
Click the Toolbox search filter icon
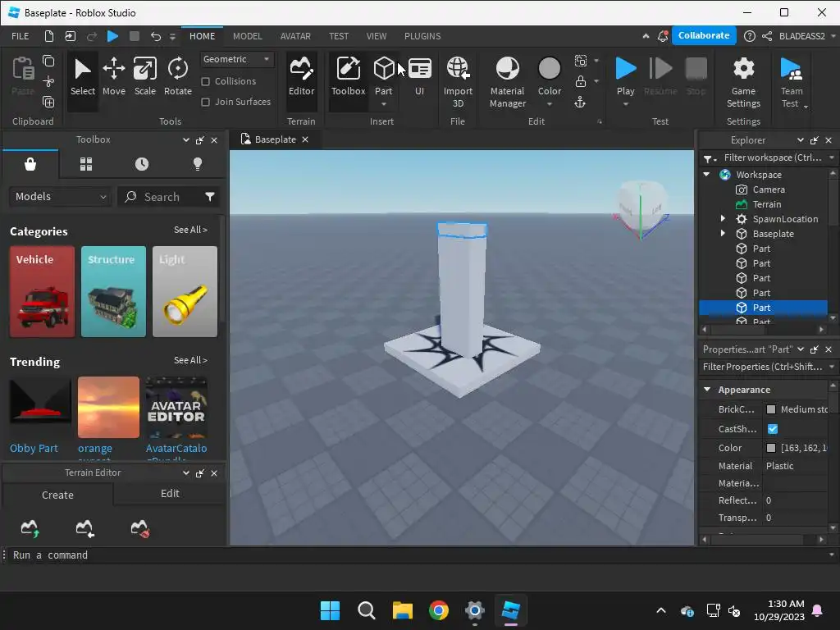(210, 197)
